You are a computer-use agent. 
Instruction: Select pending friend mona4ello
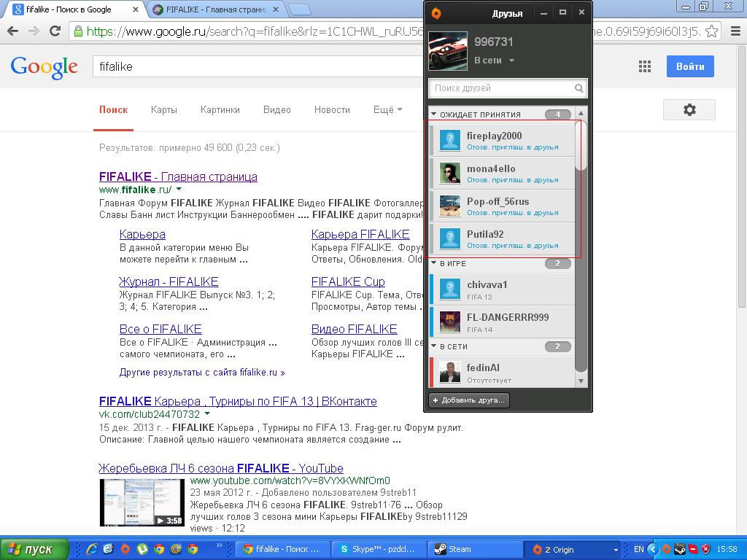[x=502, y=174]
